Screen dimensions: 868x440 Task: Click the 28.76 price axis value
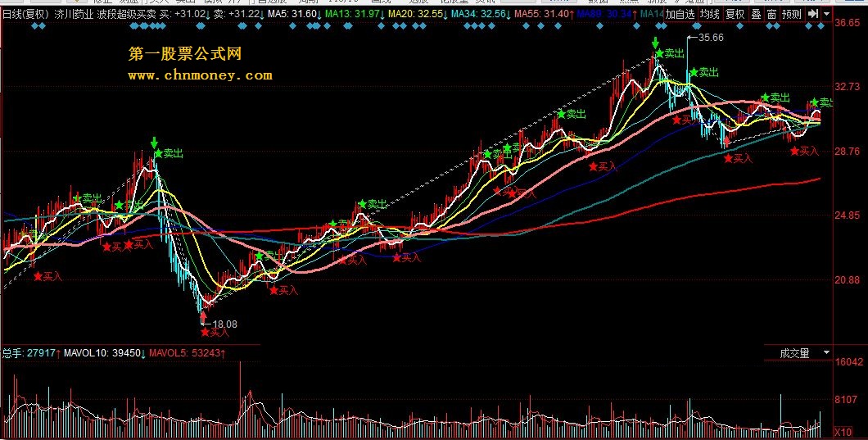tap(848, 151)
